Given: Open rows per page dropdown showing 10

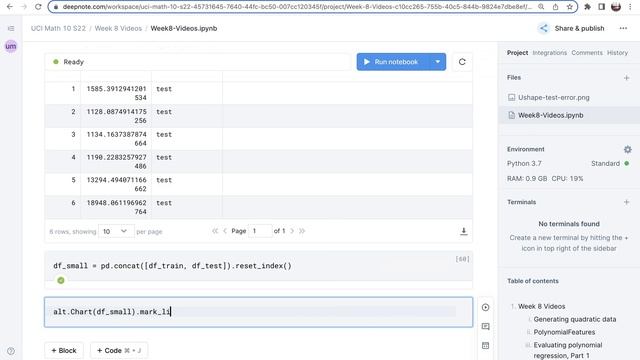Looking at the screenshot, I should tap(116, 231).
